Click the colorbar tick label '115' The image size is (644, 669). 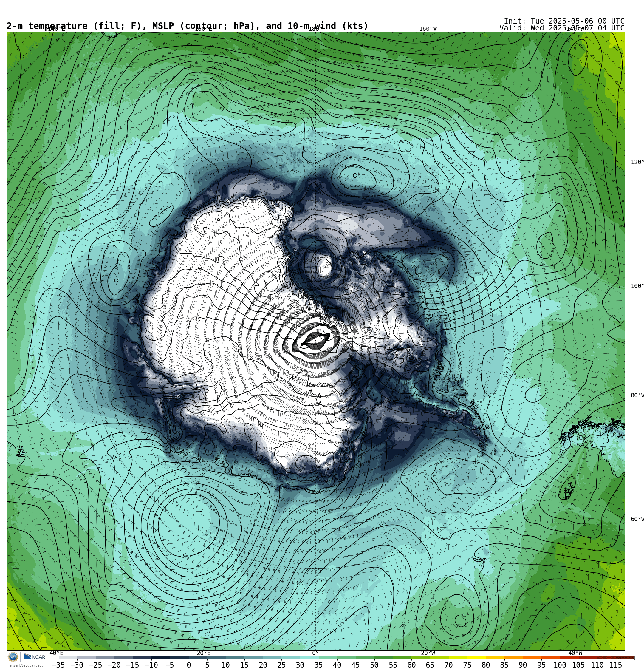[x=616, y=665]
